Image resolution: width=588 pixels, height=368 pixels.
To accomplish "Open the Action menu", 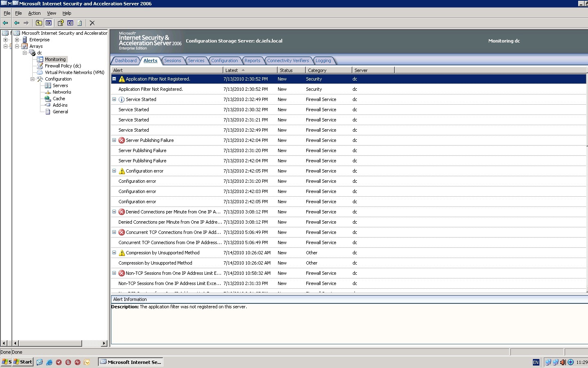I will pos(34,13).
